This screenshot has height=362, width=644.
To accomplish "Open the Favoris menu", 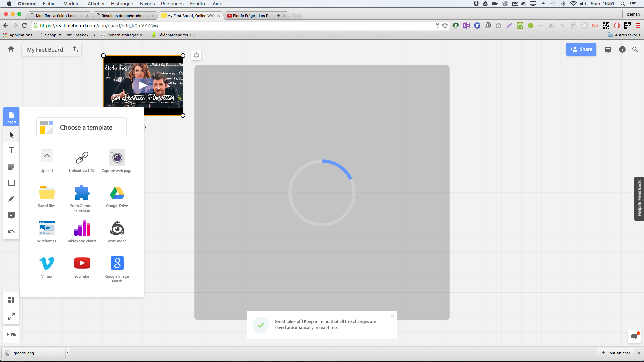I will click(x=147, y=4).
